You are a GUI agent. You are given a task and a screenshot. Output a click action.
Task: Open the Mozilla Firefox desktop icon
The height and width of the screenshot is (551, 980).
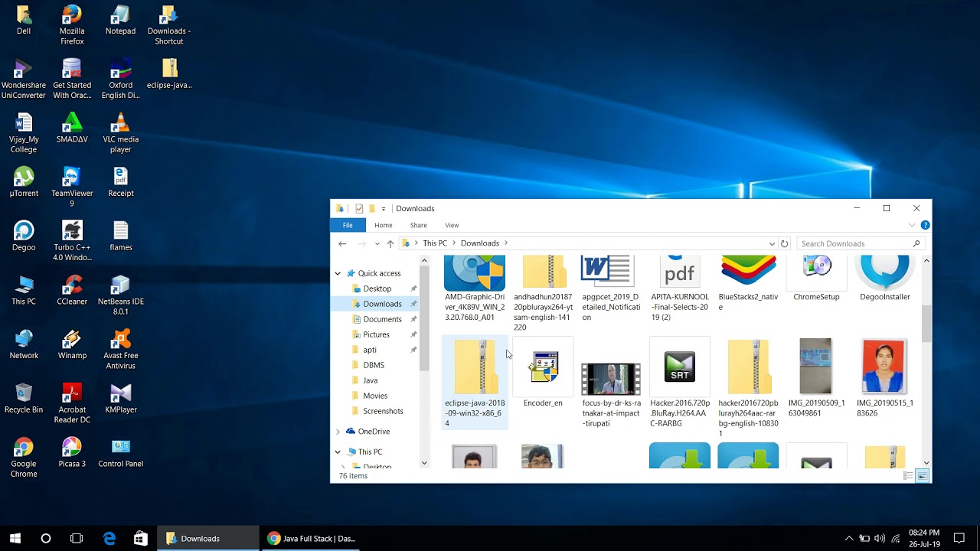pyautogui.click(x=72, y=25)
